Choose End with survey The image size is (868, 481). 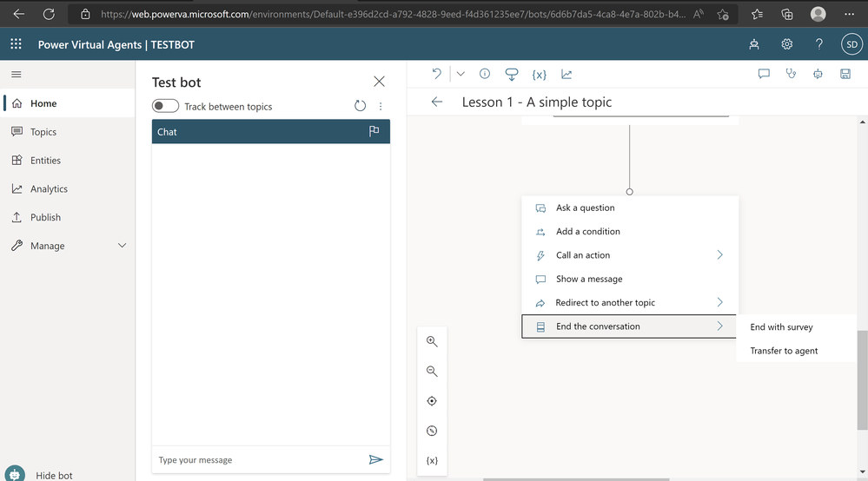click(x=782, y=327)
